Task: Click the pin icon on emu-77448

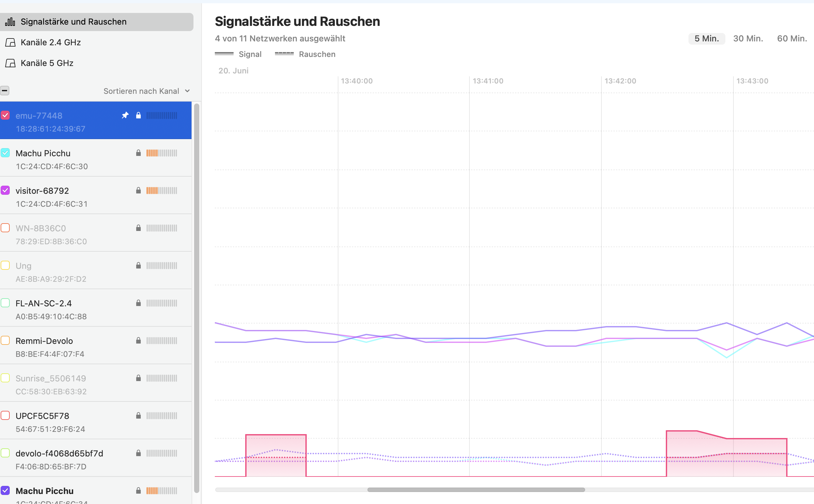Action: 125,115
